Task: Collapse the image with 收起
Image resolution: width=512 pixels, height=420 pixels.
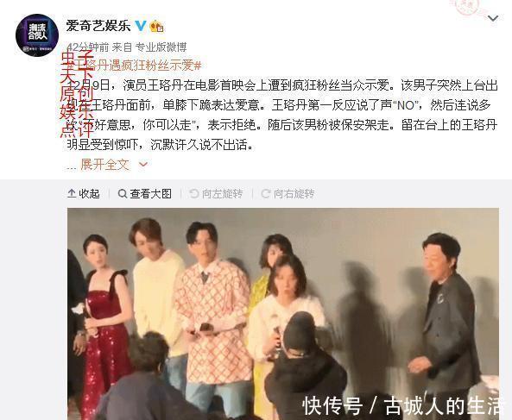Action: point(83,194)
